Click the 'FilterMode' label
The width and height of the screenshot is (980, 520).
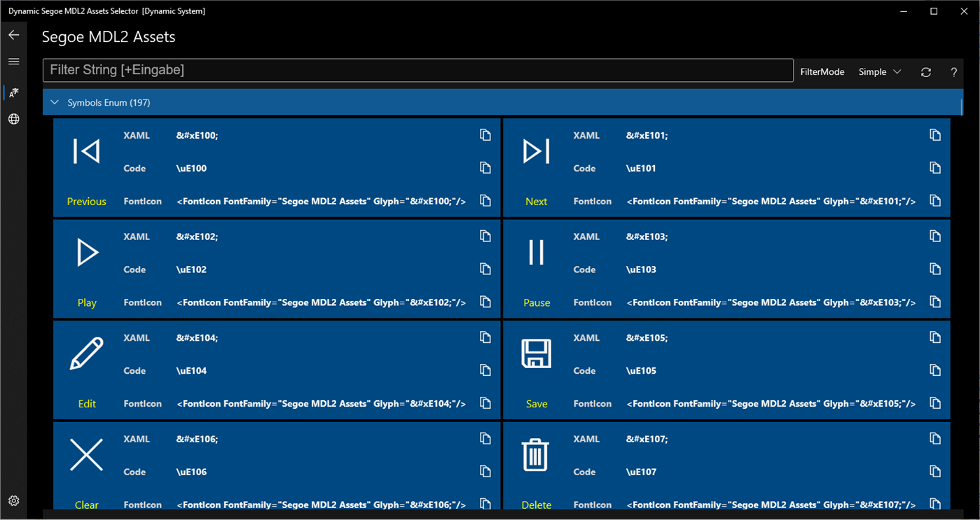(x=822, y=72)
